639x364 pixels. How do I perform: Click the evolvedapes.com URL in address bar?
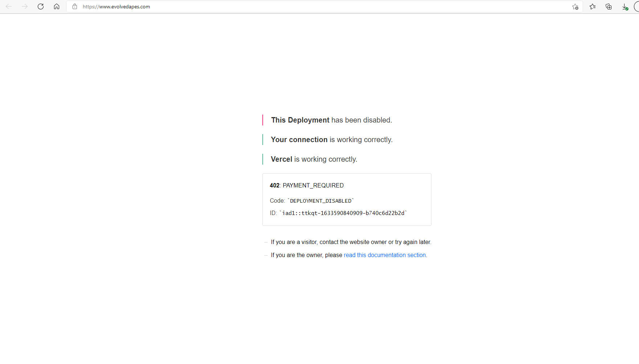pos(116,7)
